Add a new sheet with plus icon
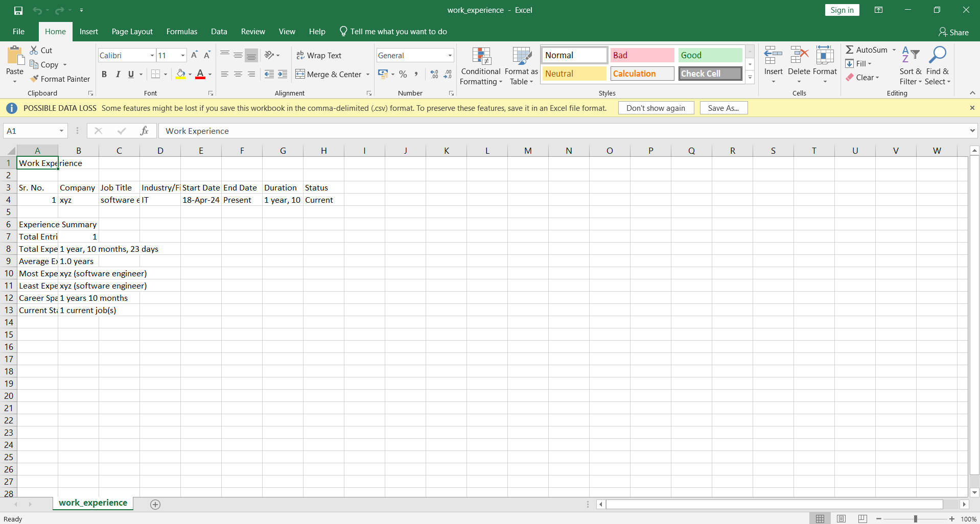This screenshot has width=980, height=524. pyautogui.click(x=155, y=505)
